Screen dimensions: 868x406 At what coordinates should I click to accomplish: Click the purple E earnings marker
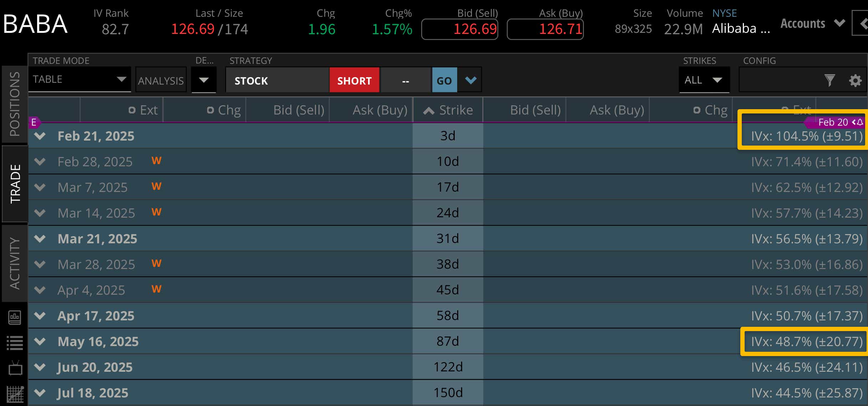[x=34, y=122]
